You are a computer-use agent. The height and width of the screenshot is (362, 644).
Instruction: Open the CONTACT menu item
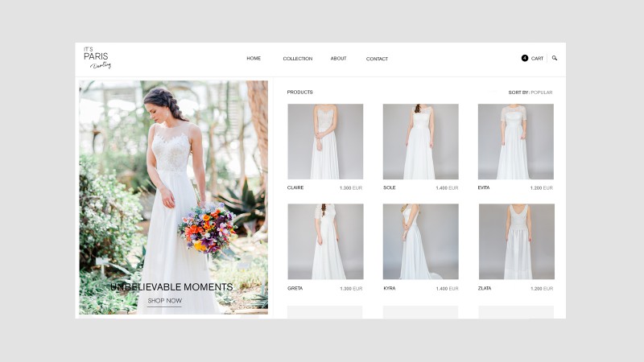click(x=377, y=59)
